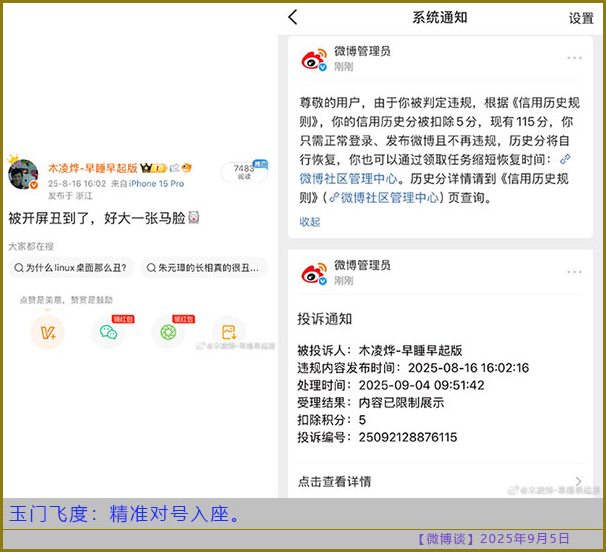Select the footer 【微博谈】2025年9月5日
Screen dimensions: 606x552
[x=492, y=538]
